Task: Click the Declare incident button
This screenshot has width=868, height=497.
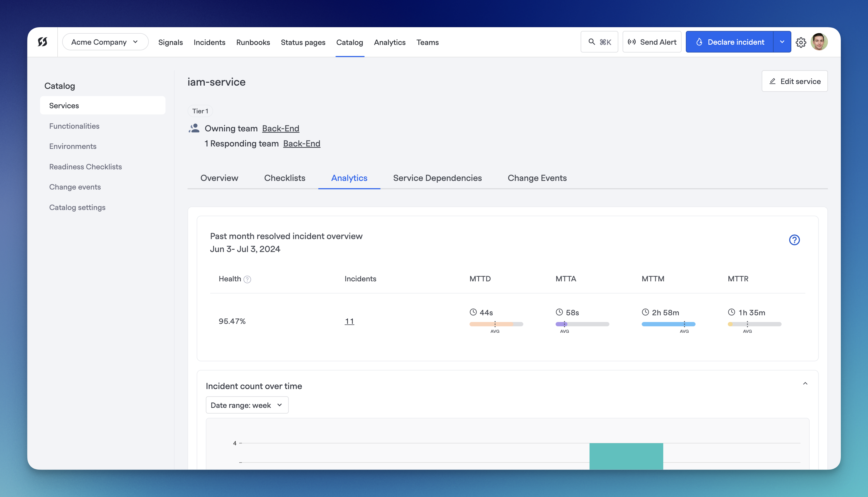Action: [729, 42]
